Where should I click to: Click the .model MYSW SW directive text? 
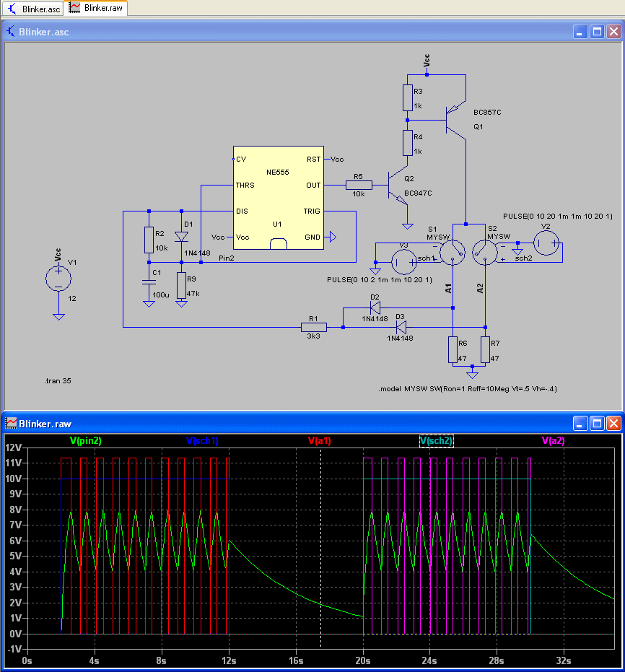(468, 389)
